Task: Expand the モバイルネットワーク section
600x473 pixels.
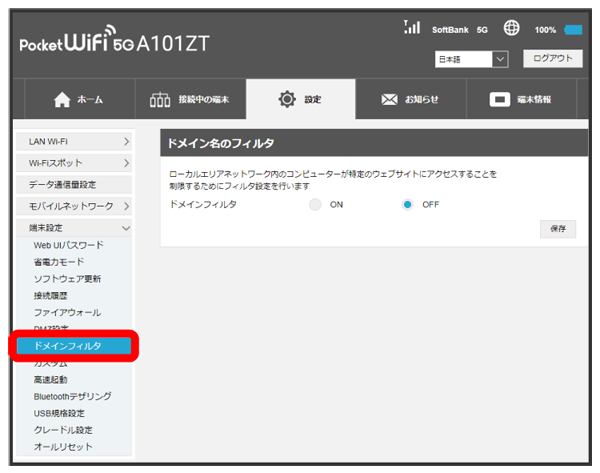Action: [76, 206]
